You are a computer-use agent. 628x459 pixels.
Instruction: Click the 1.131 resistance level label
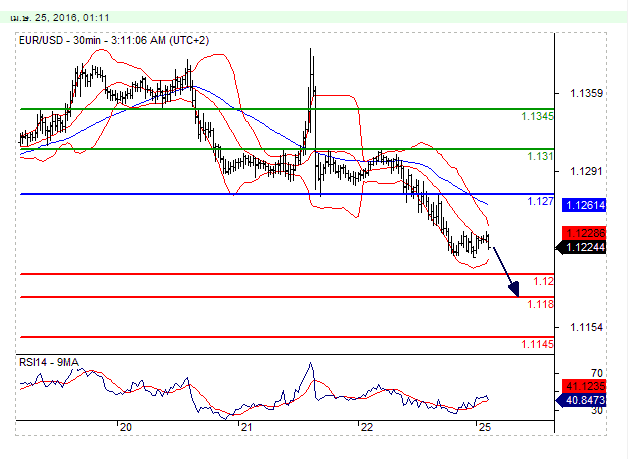pyautogui.click(x=540, y=156)
